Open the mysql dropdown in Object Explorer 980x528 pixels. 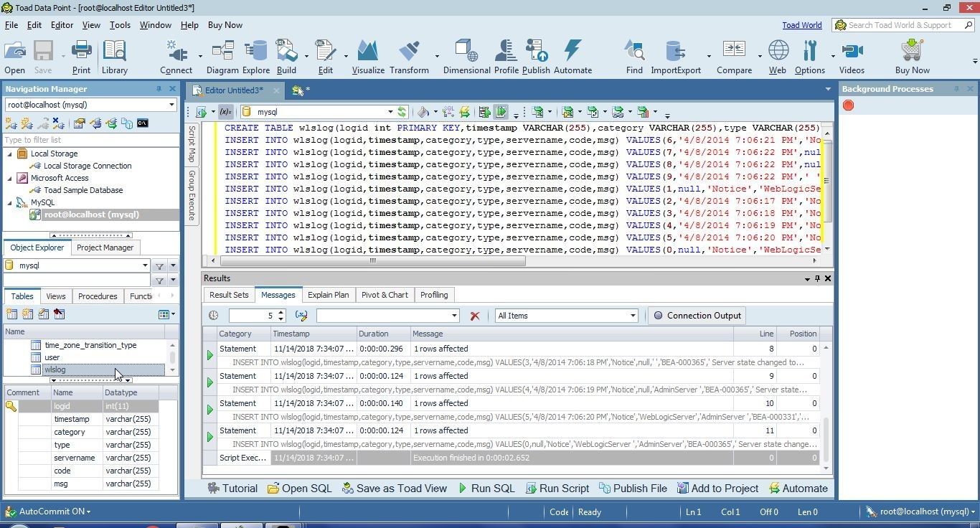(x=145, y=265)
